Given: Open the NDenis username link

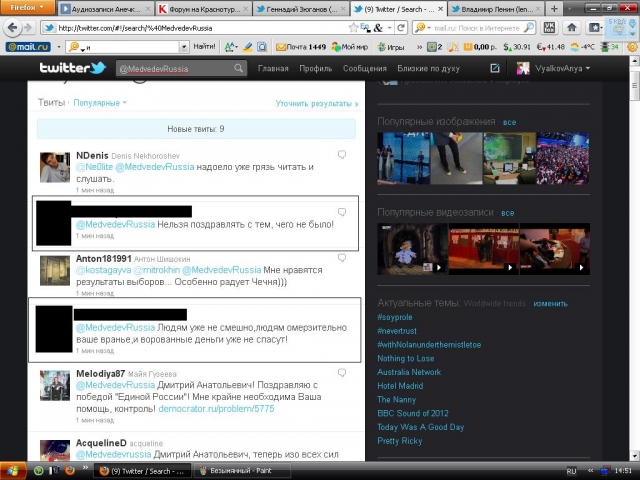Looking at the screenshot, I should point(92,156).
